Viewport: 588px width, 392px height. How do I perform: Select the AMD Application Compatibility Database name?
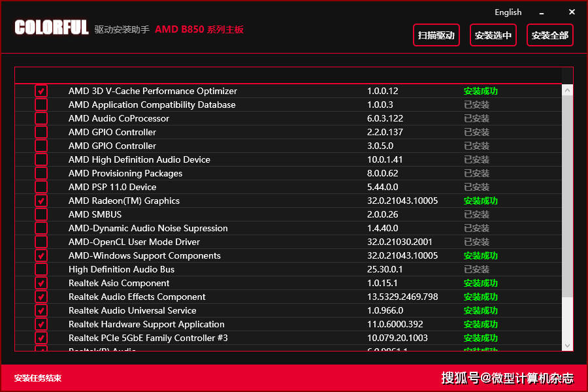tap(152, 105)
